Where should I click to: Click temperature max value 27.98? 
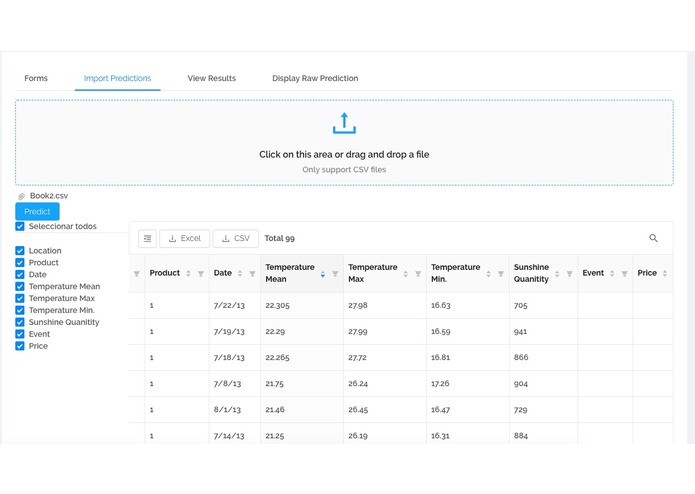[x=358, y=305]
